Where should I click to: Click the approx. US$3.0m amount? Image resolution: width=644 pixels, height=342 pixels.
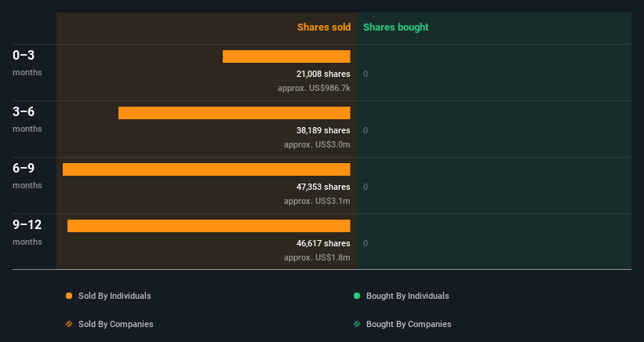(x=317, y=144)
